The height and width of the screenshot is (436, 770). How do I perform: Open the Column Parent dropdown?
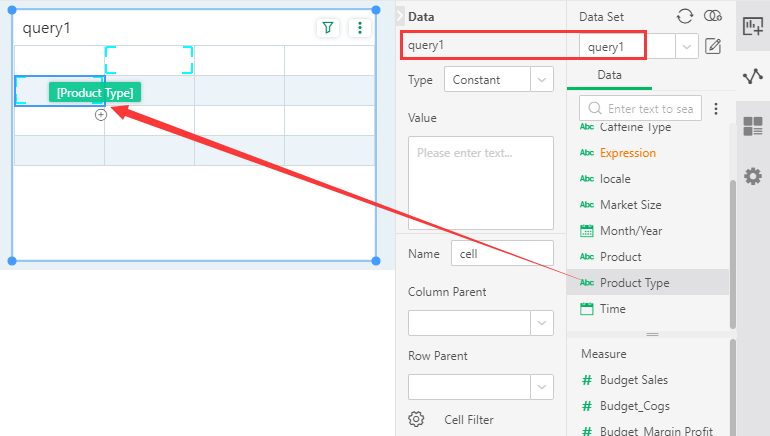541,323
